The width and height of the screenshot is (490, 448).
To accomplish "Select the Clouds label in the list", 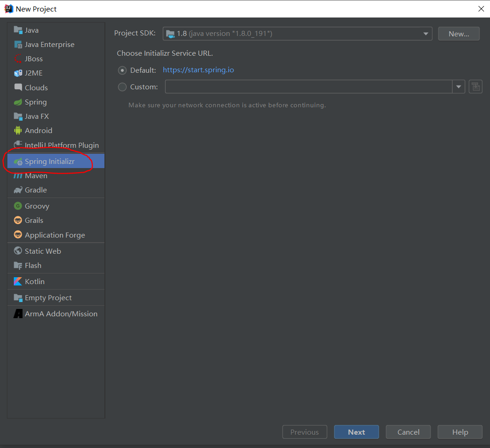I will [x=36, y=87].
